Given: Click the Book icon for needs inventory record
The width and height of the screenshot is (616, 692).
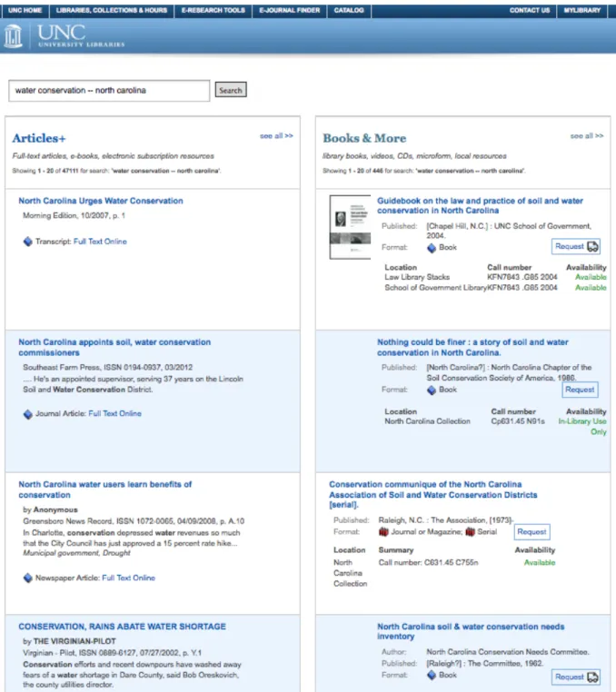Looking at the screenshot, I should pos(432,676).
